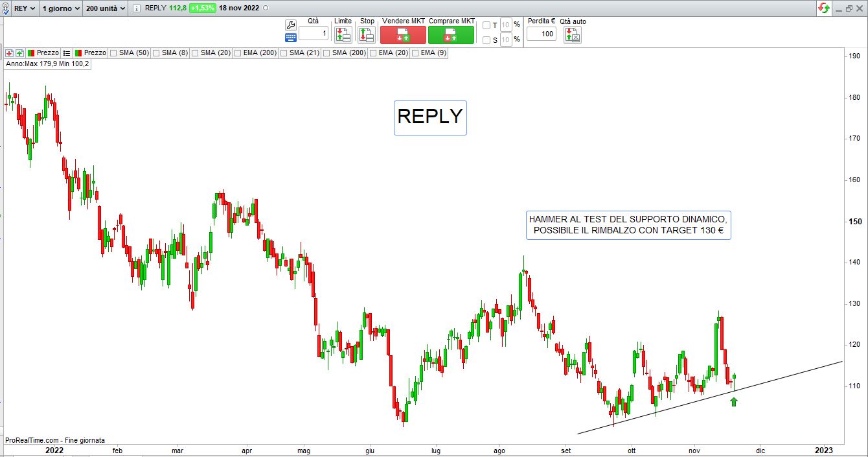Open the REPLY instrument info icon
Viewport: 868px width, 457px height.
[137, 8]
